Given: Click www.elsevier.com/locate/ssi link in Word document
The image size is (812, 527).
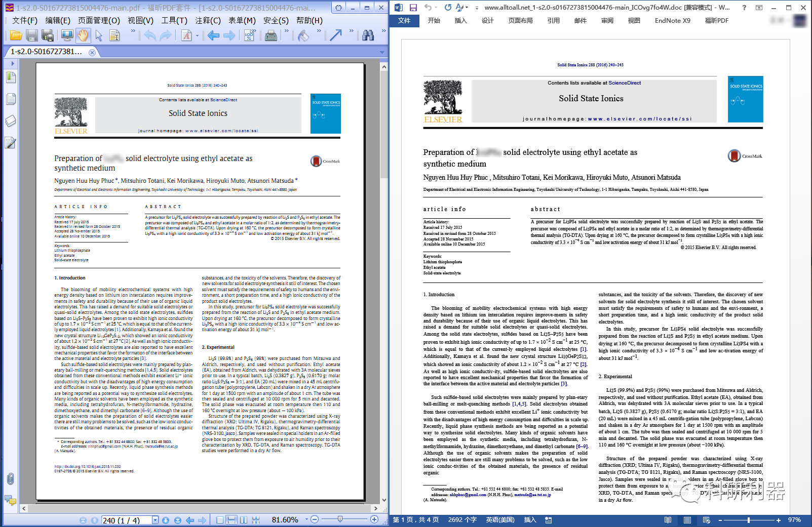Looking at the screenshot, I should click(639, 119).
